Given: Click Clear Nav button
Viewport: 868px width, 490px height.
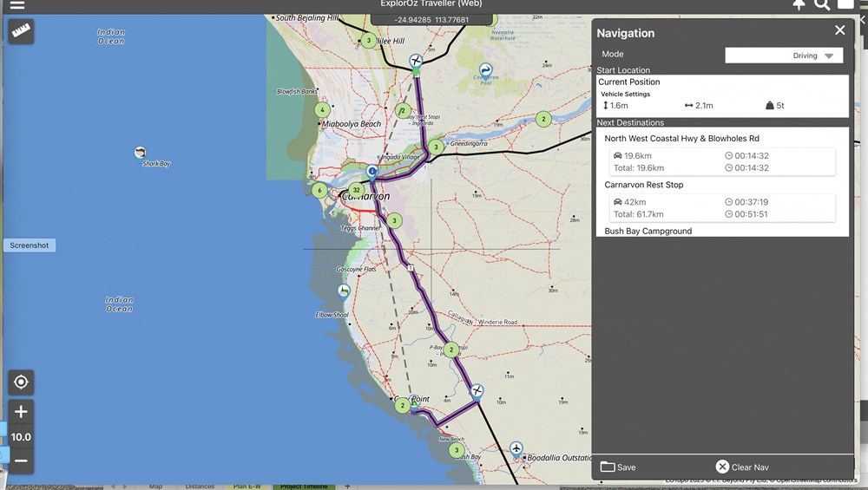Looking at the screenshot, I should 742,467.
